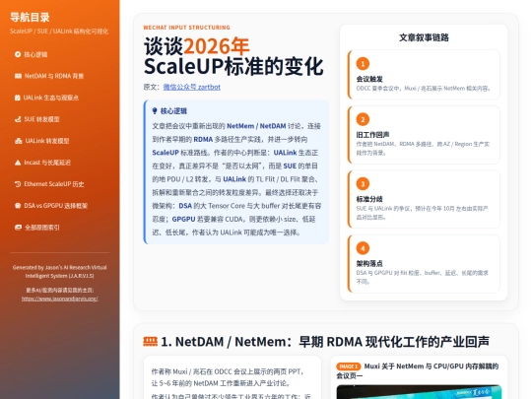Click the NetDAM 与 RDMA 背景 memory icon
Image resolution: width=532 pixels, height=399 pixels.
coord(18,76)
